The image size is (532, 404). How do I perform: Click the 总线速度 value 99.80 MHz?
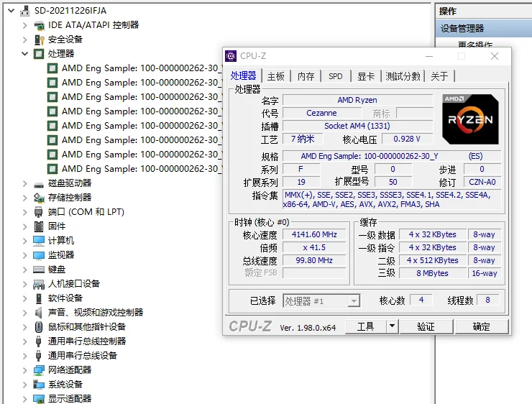314,260
